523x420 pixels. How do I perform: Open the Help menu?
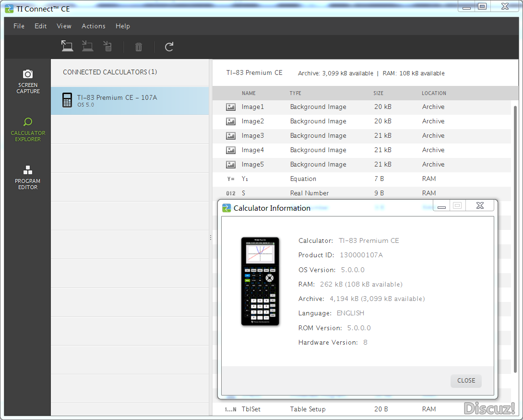(123, 26)
